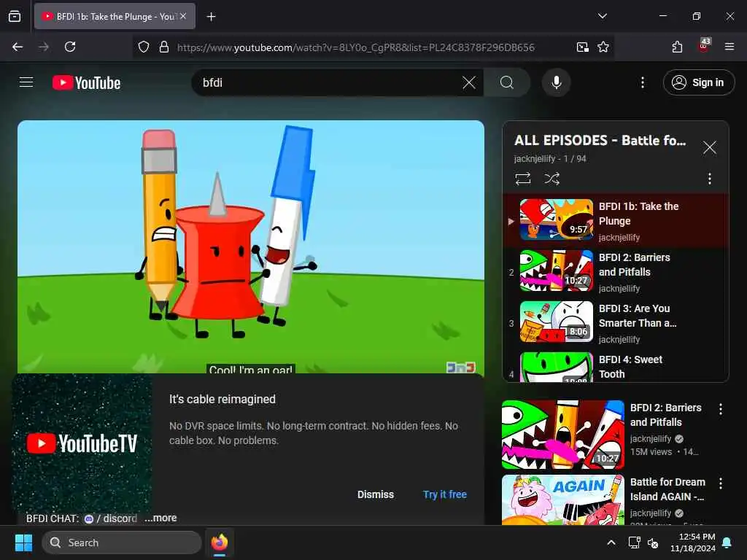Open options for Battle for Dream Island AGAIN
Screen dimensions: 747x560
click(721, 483)
